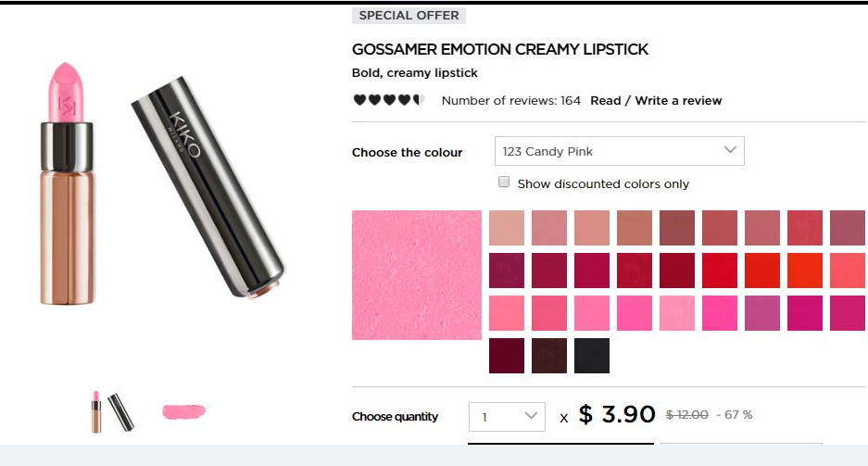868x466 pixels.
Task: Choose the bright orange-red colour swatch
Action: [805, 271]
